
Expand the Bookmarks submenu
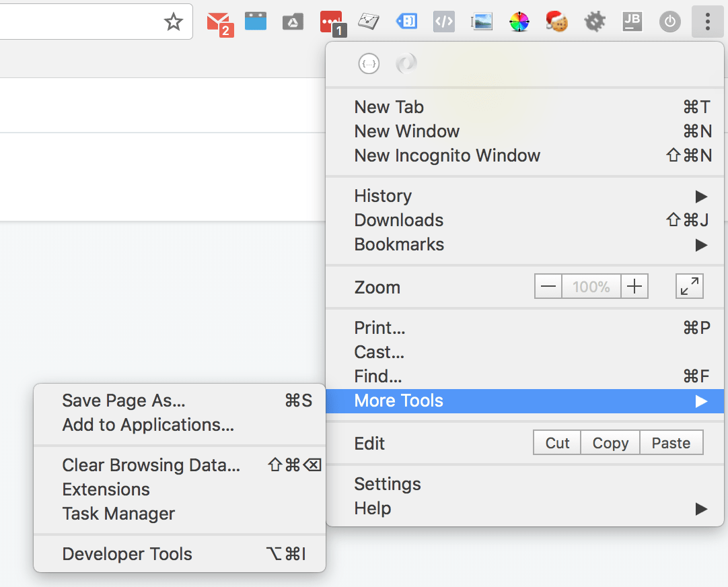[x=525, y=244]
